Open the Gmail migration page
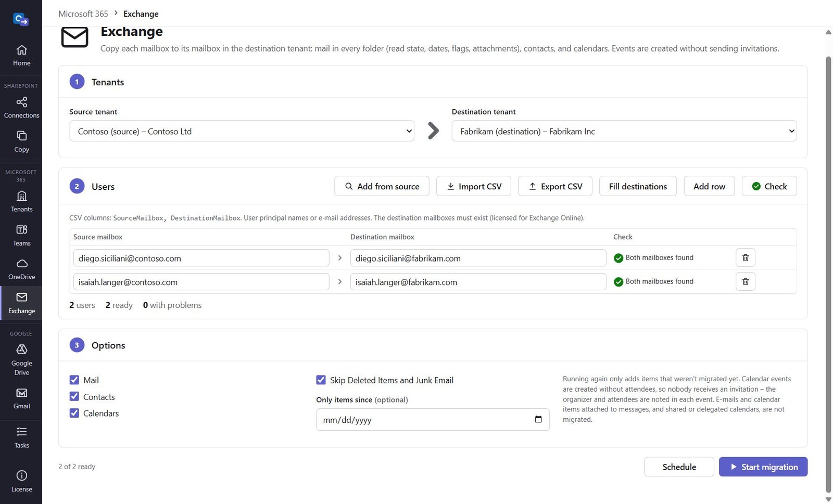This screenshot has width=833, height=504. pos(21,399)
